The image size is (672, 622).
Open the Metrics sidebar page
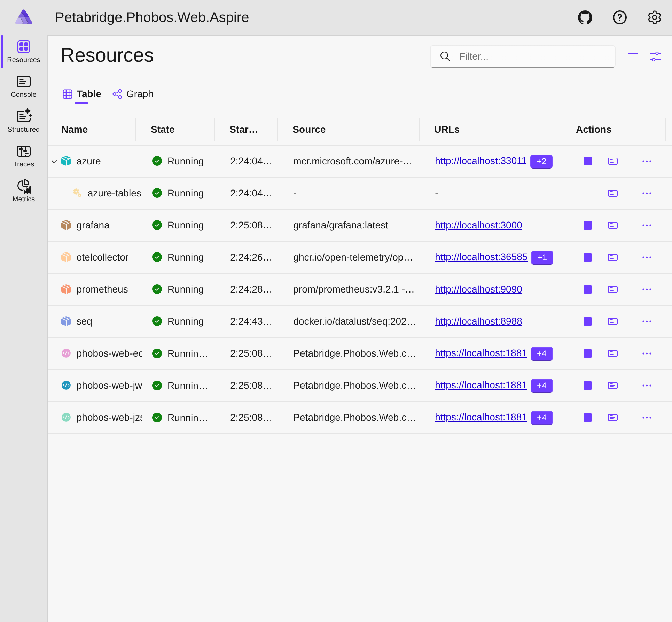[24, 191]
